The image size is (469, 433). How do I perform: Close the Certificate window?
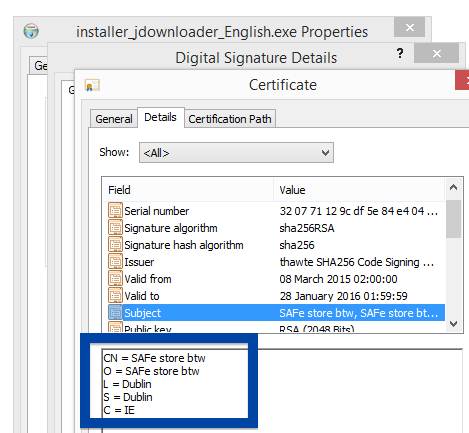tap(463, 80)
